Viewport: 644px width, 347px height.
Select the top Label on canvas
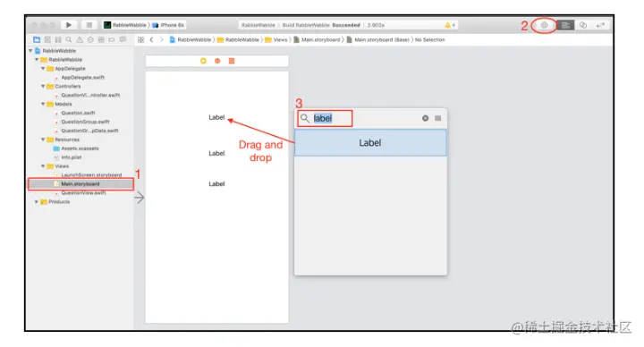tap(216, 117)
